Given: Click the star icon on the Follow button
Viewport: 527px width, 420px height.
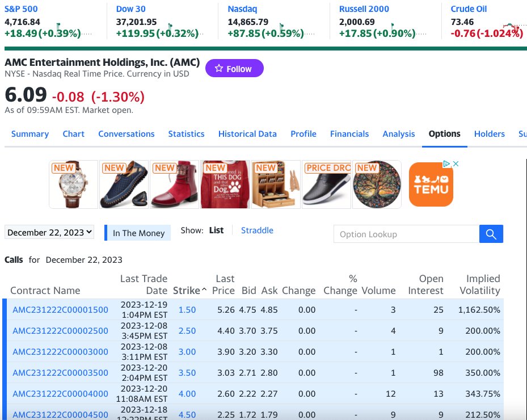Looking at the screenshot, I should point(219,69).
